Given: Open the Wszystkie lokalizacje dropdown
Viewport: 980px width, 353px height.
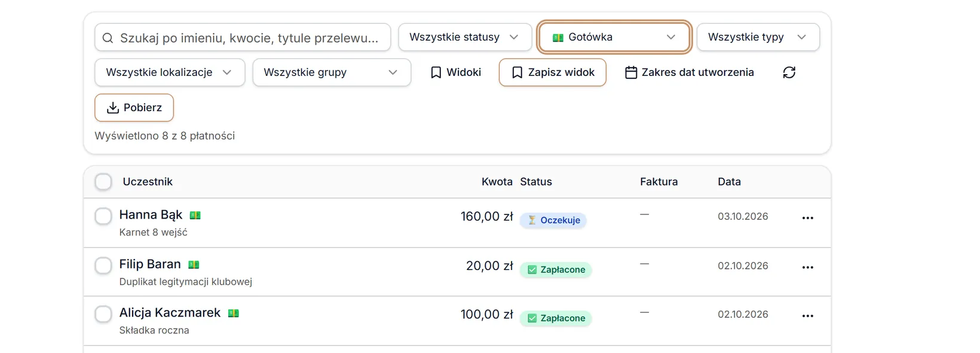Looking at the screenshot, I should [x=170, y=72].
